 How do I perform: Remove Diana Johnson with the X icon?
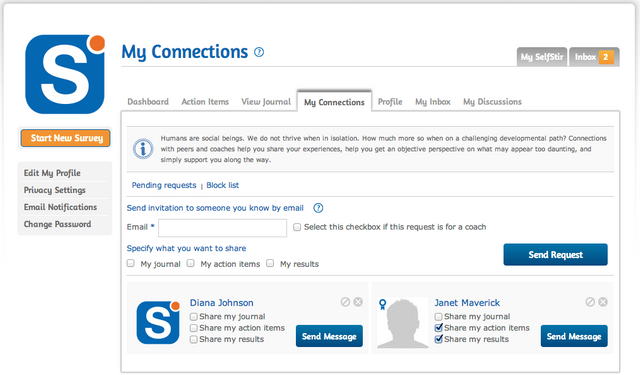(x=358, y=302)
